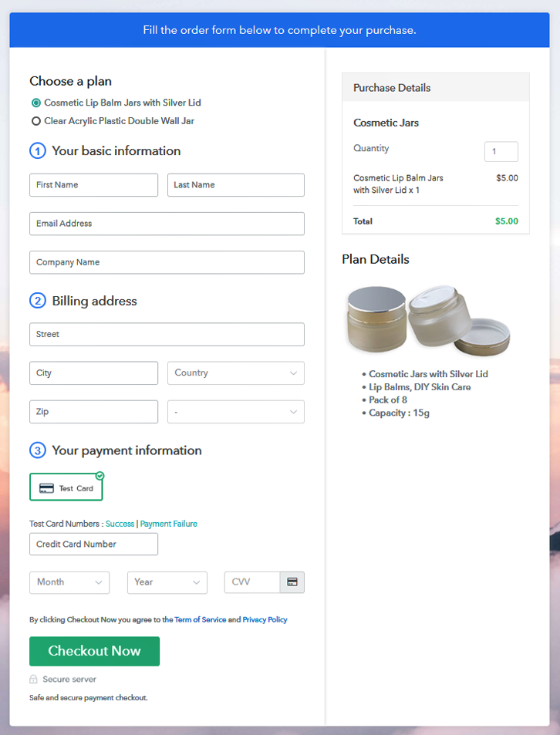Open the Term of Service link
Image resolution: width=560 pixels, height=735 pixels.
point(200,619)
